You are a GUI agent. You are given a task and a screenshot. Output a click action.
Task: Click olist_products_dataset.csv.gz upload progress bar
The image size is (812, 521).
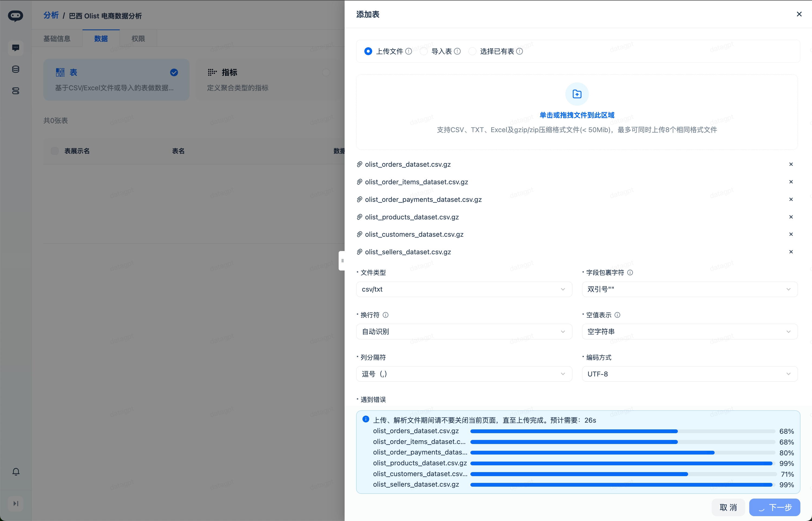[x=622, y=463]
